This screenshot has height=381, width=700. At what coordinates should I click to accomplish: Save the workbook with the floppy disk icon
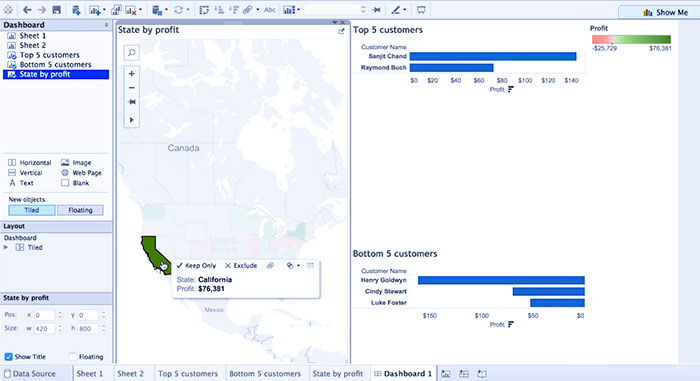tap(56, 9)
